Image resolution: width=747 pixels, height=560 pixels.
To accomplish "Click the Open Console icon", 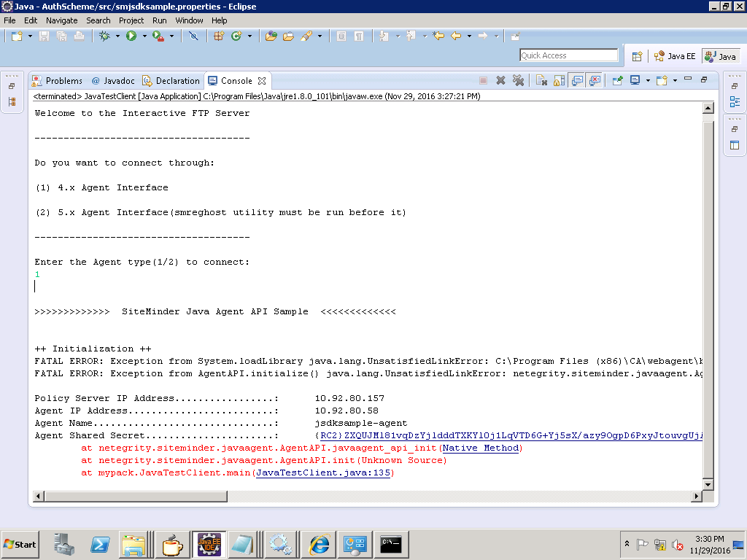I will [x=662, y=80].
